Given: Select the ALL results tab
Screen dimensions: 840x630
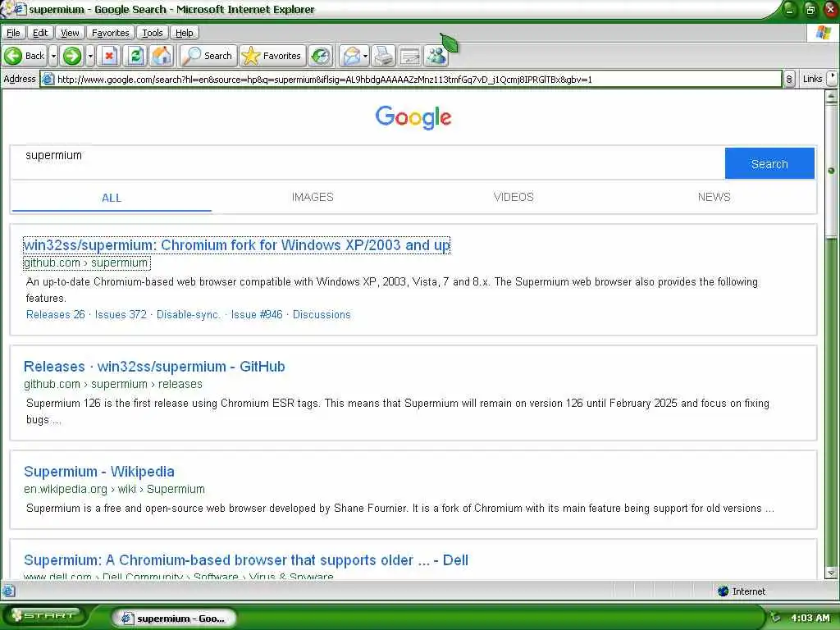Looking at the screenshot, I should point(112,198).
